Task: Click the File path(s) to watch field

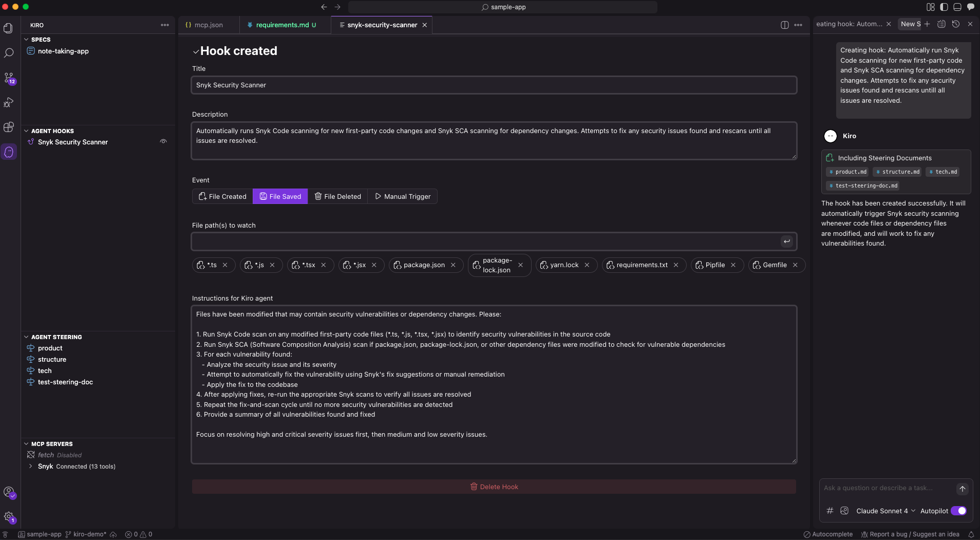Action: (x=485, y=241)
